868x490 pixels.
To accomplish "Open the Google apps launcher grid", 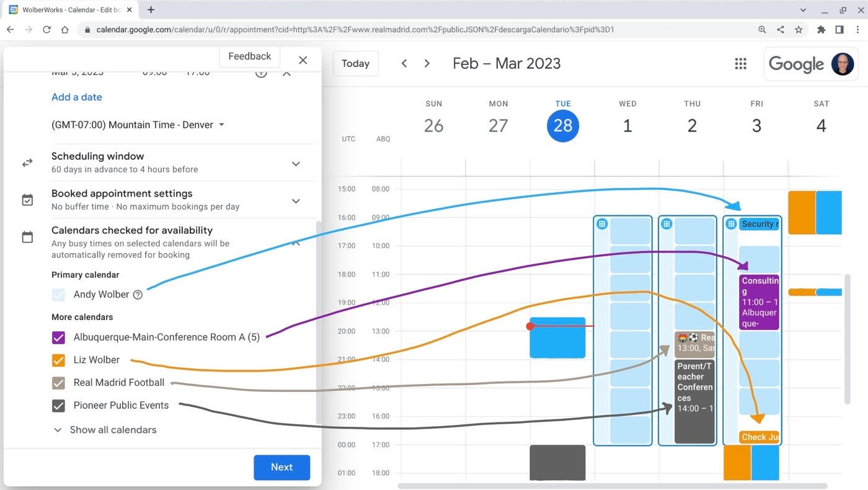I will [x=740, y=63].
